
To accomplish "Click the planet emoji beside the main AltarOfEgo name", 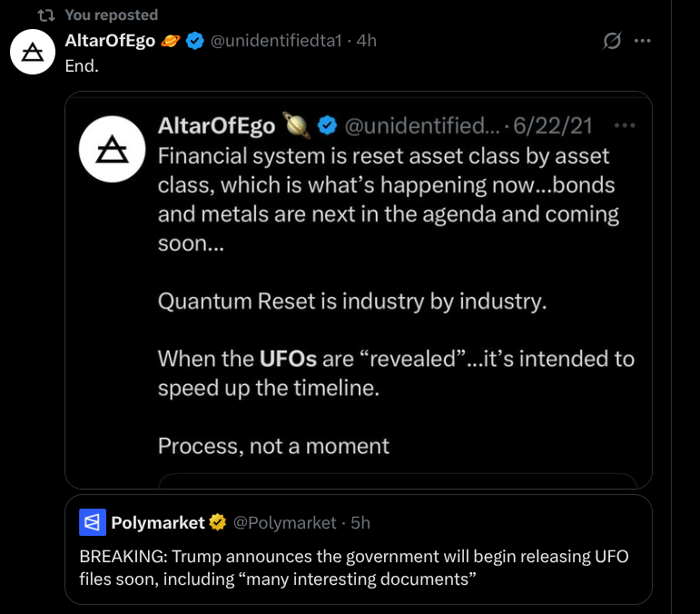I will click(x=171, y=41).
